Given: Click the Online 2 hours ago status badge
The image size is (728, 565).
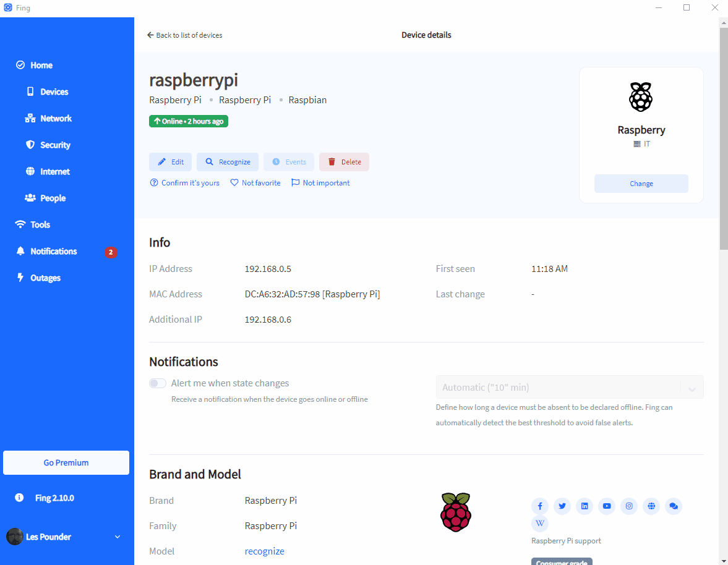Looking at the screenshot, I should [189, 121].
